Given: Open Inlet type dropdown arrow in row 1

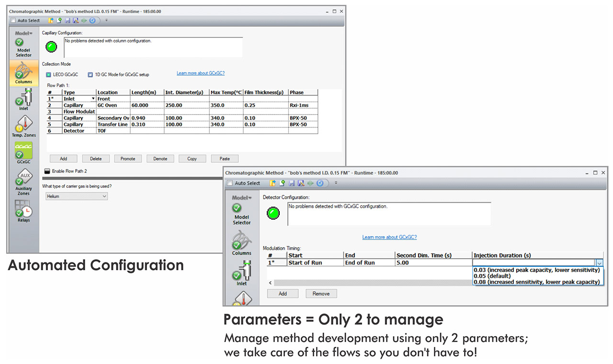Looking at the screenshot, I should tap(93, 99).
